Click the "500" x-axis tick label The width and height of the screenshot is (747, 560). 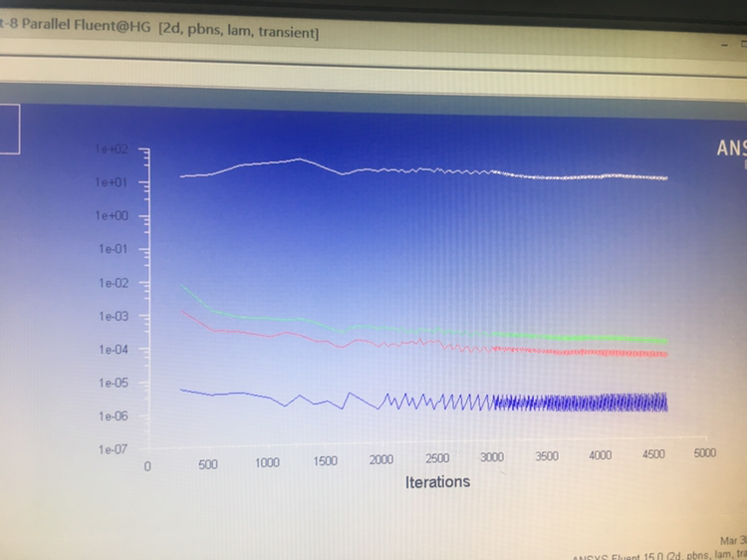(208, 464)
